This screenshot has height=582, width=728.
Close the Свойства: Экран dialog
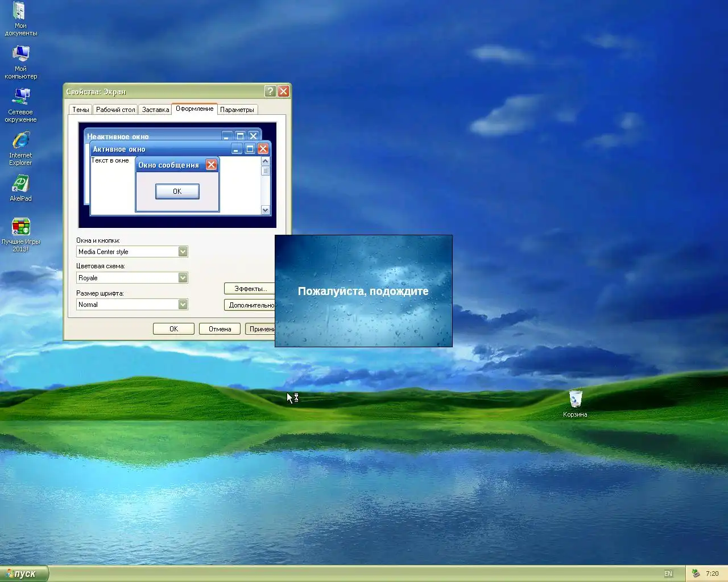pyautogui.click(x=283, y=91)
